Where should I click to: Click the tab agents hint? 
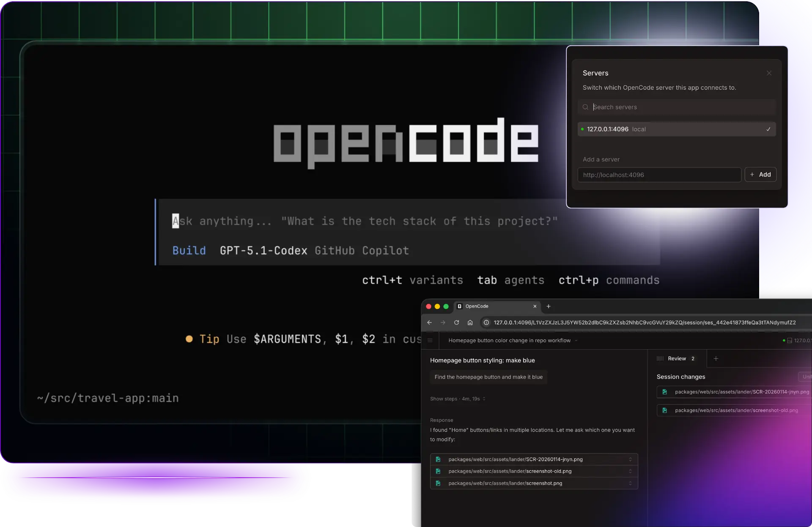[511, 280]
